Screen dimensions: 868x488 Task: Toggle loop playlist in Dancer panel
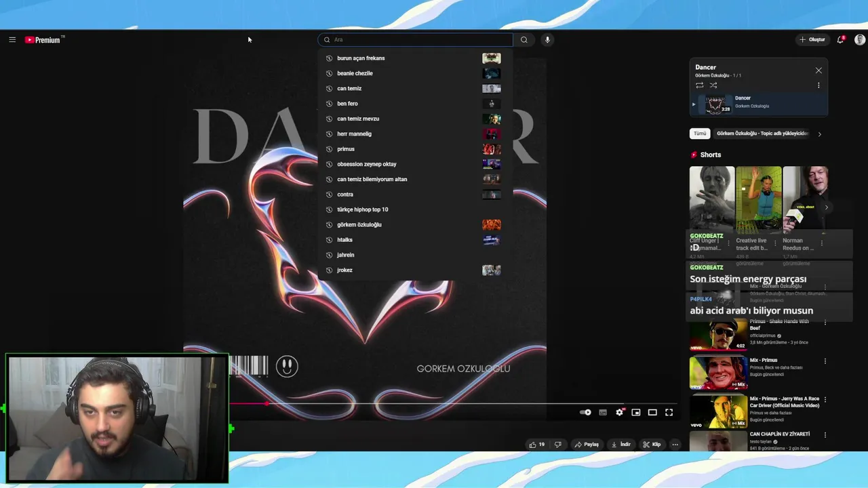[699, 85]
